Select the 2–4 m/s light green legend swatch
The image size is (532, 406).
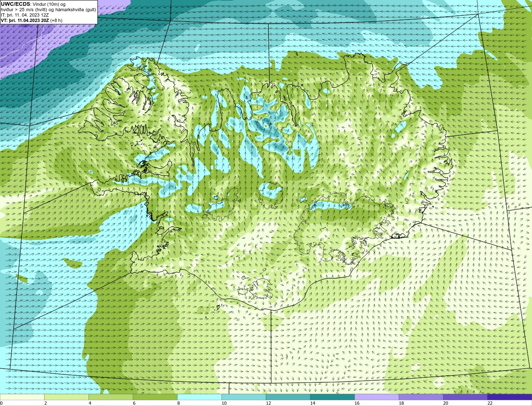pyautogui.click(x=66, y=397)
